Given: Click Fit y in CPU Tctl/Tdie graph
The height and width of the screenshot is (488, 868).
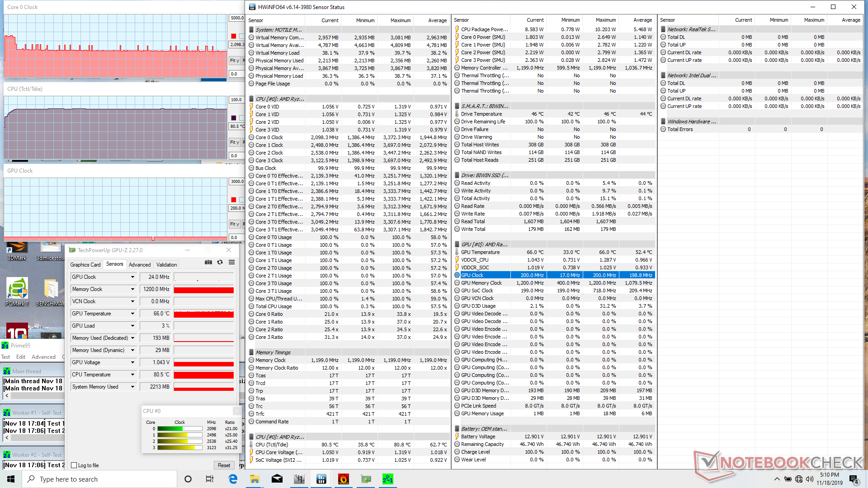Looking at the screenshot, I should pos(234,142).
